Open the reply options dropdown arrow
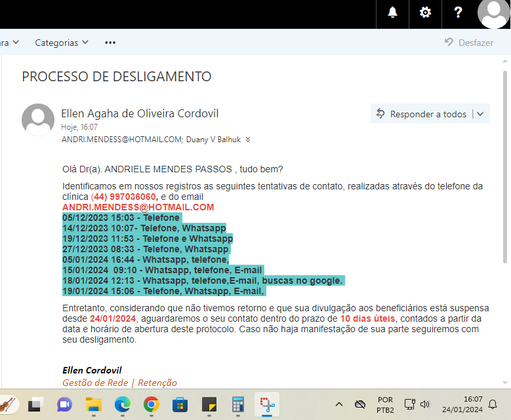 pos(480,114)
